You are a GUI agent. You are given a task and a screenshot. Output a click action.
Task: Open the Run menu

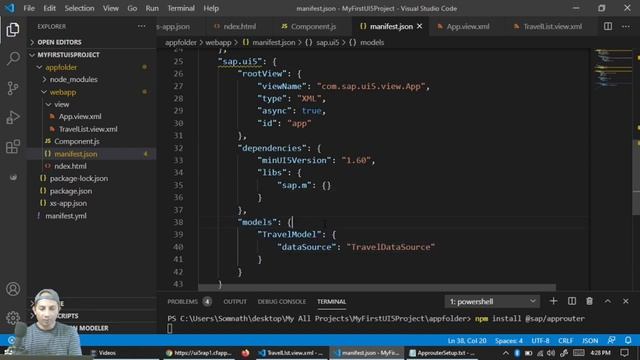point(152,8)
